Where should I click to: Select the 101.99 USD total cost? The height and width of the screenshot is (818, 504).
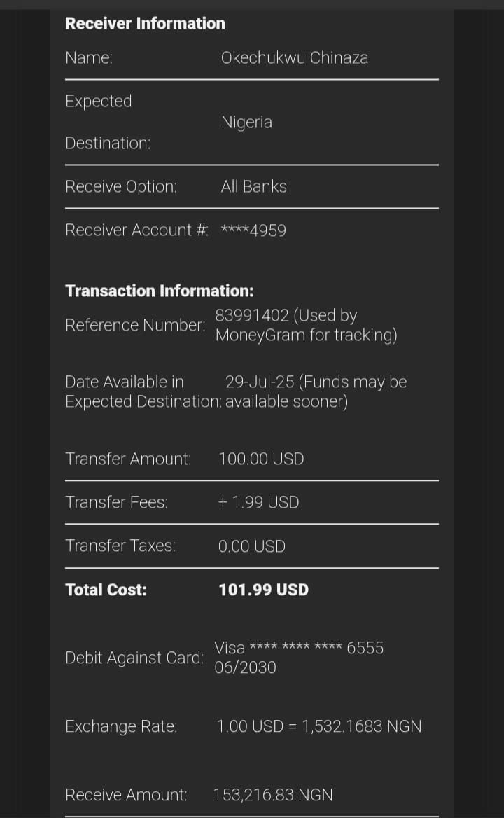point(263,590)
